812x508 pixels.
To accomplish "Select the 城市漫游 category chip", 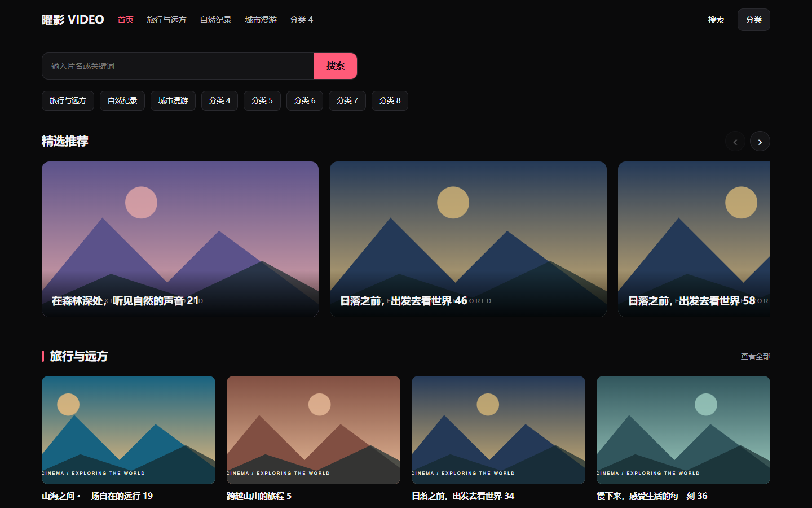I will (173, 100).
